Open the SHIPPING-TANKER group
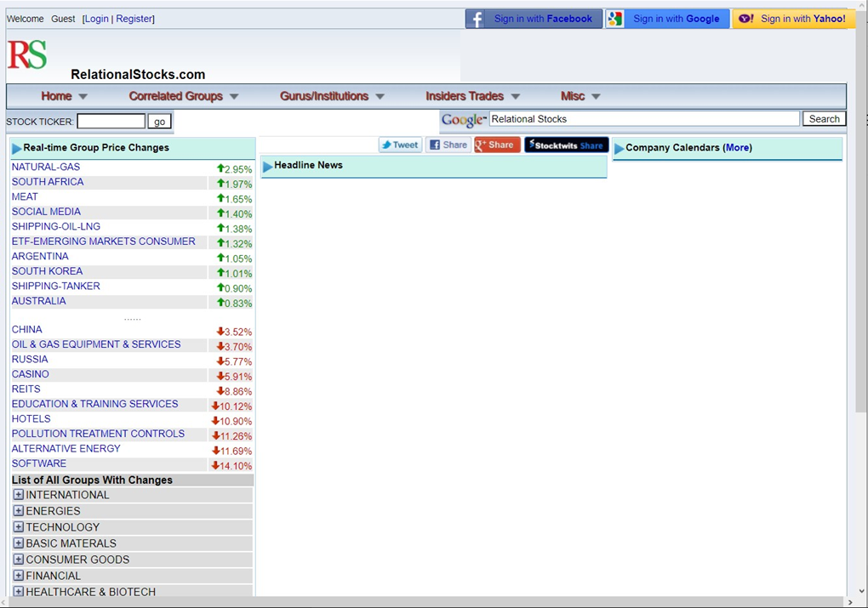 click(x=56, y=287)
